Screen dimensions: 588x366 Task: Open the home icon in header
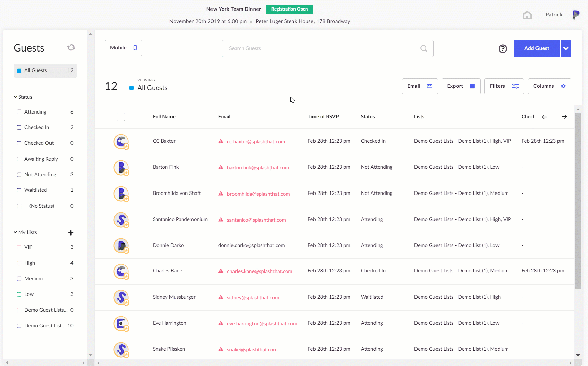(527, 15)
